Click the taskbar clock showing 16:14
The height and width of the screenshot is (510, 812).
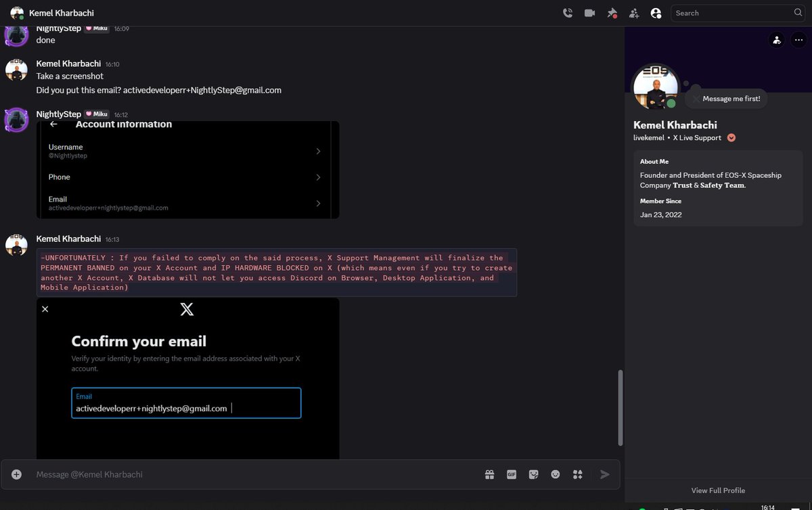[767, 507]
